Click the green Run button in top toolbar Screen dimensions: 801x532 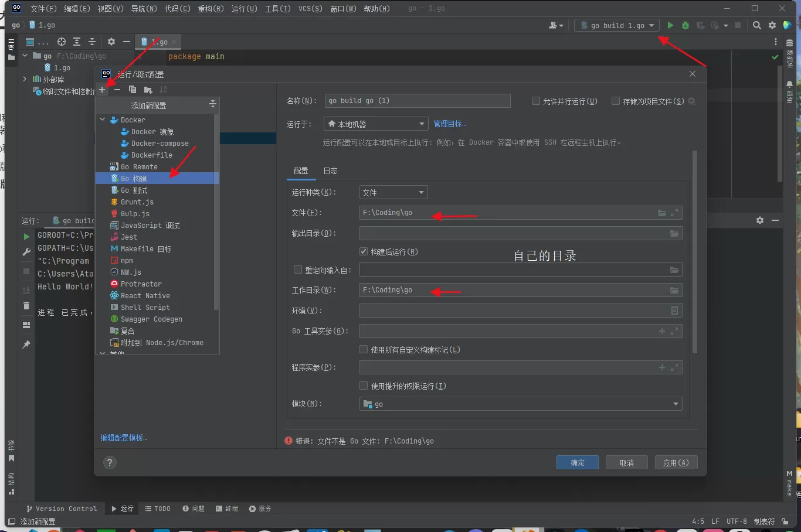[670, 25]
